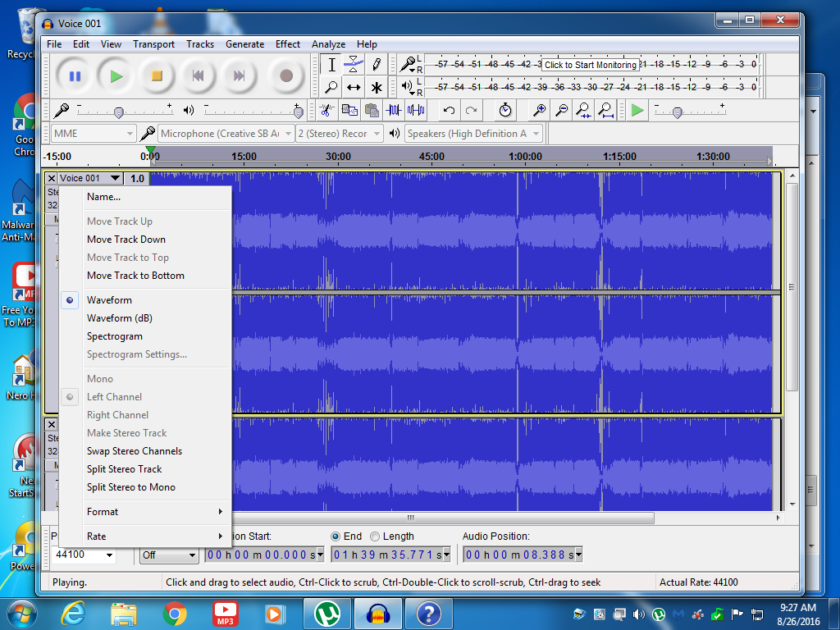This screenshot has width=840, height=630.
Task: Click the playback meter speaker icon
Action: tap(409, 85)
